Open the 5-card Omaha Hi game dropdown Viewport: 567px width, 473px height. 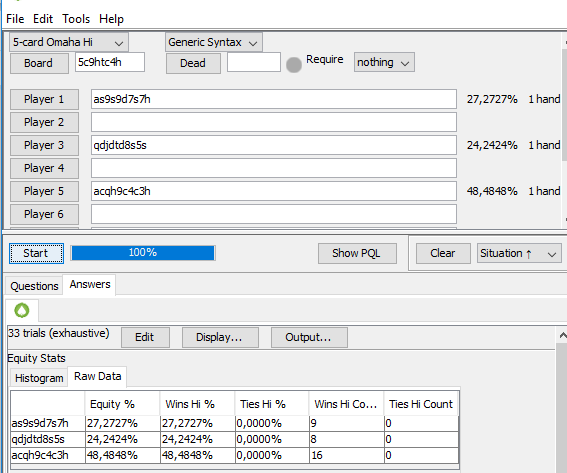coord(69,42)
